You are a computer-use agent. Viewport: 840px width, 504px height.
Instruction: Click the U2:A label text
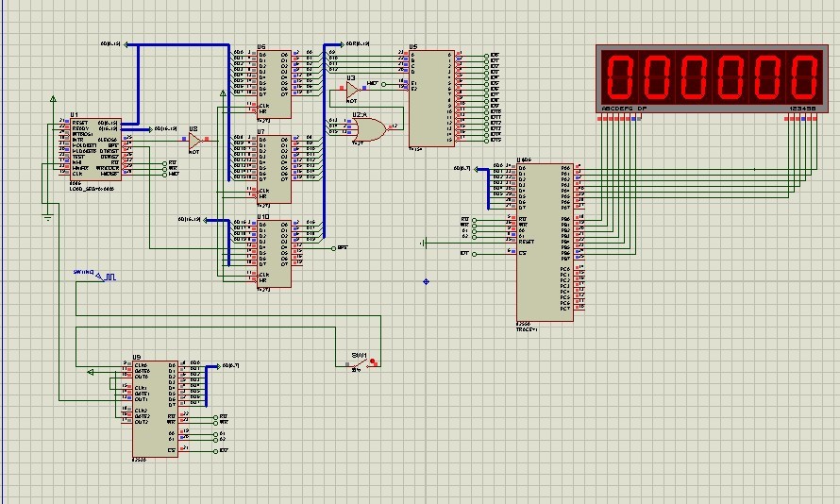pyautogui.click(x=360, y=115)
